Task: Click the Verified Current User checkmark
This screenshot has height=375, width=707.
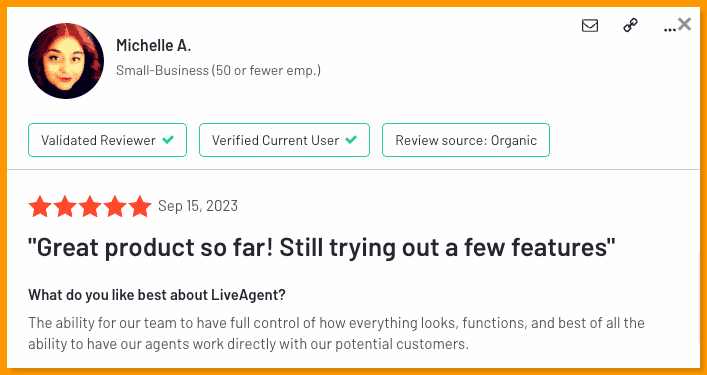Action: click(x=351, y=140)
